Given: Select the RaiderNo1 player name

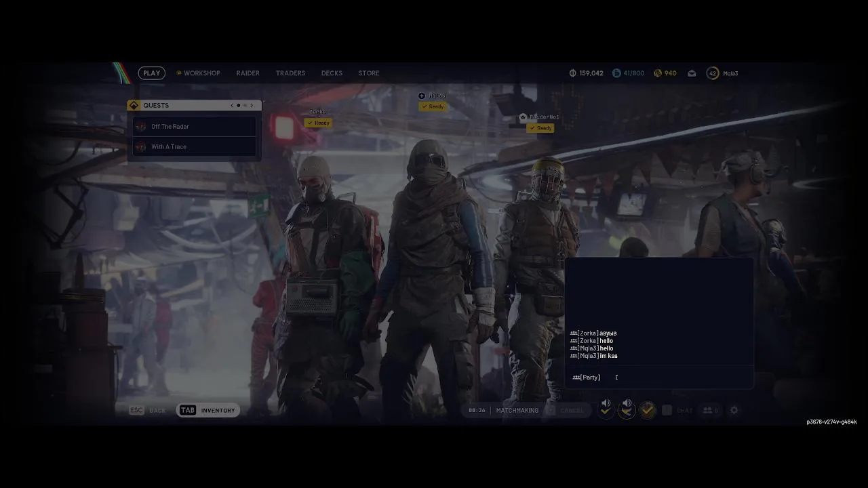Looking at the screenshot, I should 545,117.
